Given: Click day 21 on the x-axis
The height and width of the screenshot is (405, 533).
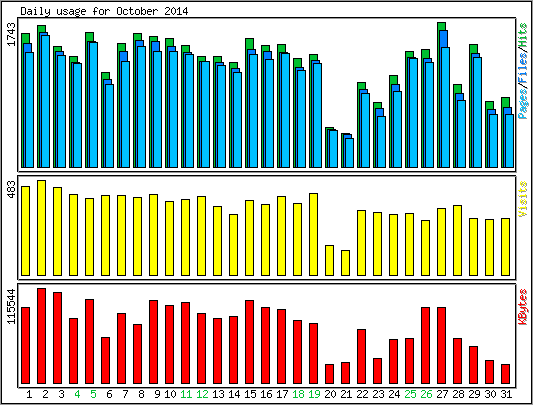Looking at the screenshot, I should tap(346, 394).
